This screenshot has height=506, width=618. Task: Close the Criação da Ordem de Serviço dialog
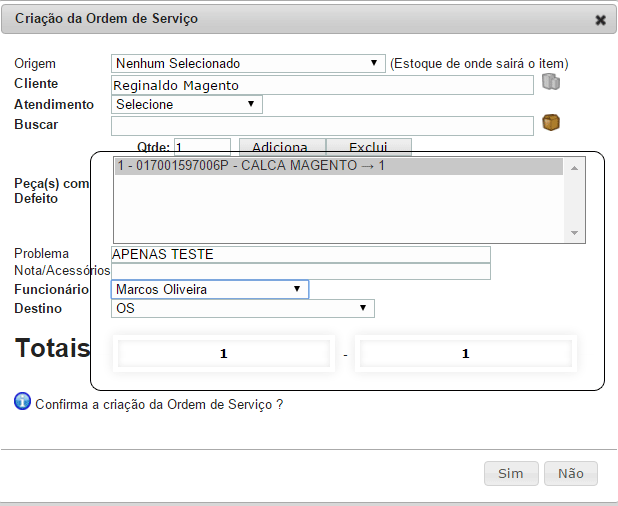click(x=600, y=20)
